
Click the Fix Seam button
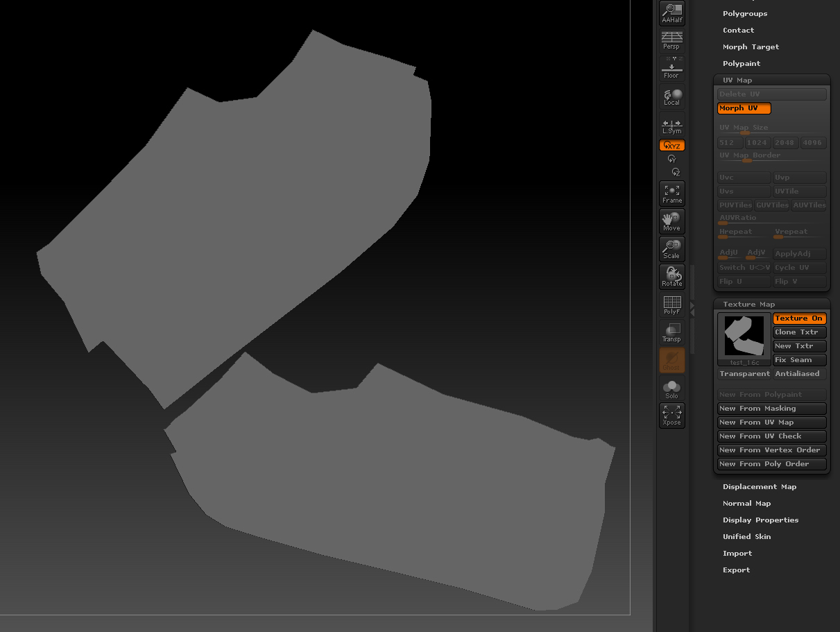(x=799, y=359)
